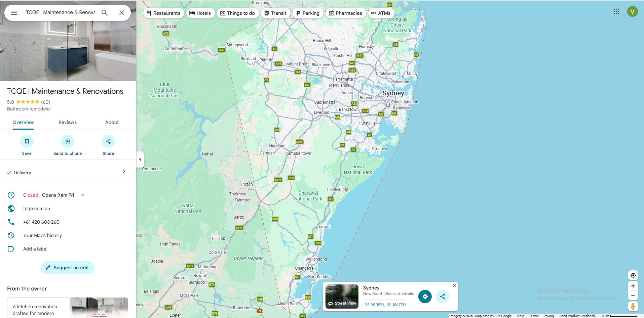Click the clock hours icon
The height and width of the screenshot is (318, 644).
click(x=11, y=195)
